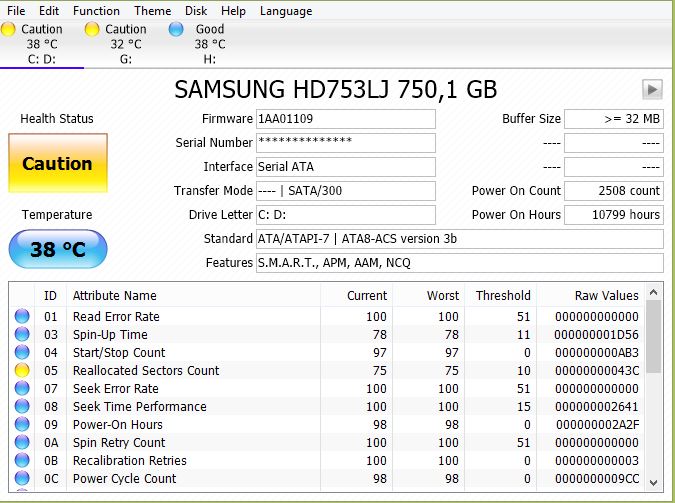Click raw value 000000002641
675x503 pixels.
click(597, 407)
